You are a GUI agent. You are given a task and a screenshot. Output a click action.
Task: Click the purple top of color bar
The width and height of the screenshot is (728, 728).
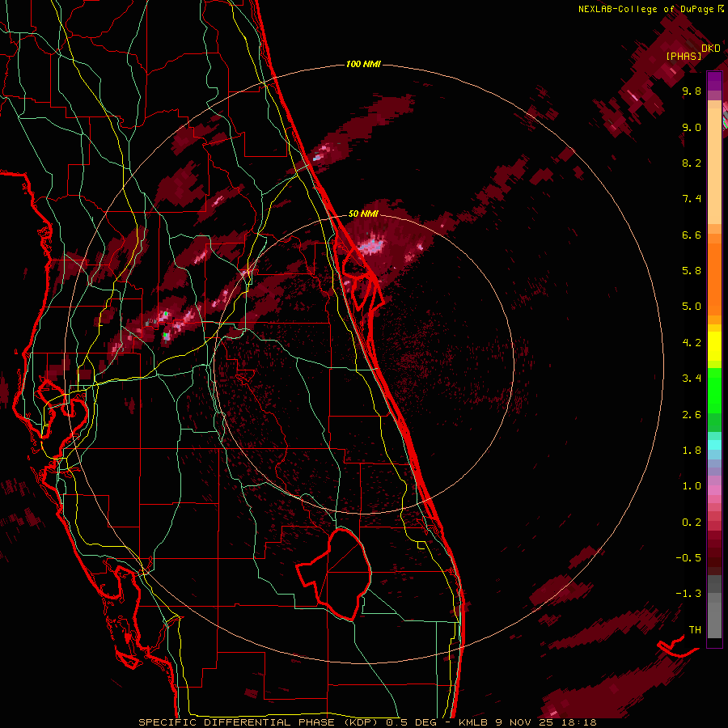tap(714, 82)
